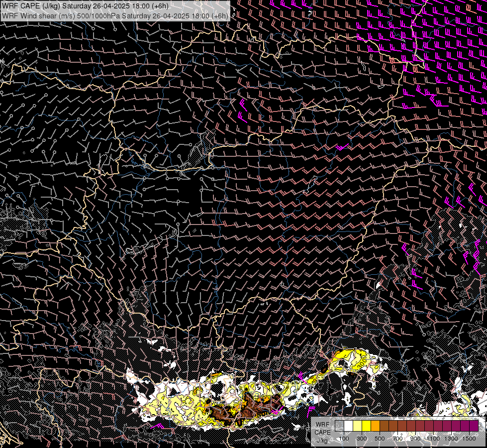Image resolution: width=487 pixels, height=448 pixels.
Task: Click the 'WRF CAPE' legend label
Action: 322,429
